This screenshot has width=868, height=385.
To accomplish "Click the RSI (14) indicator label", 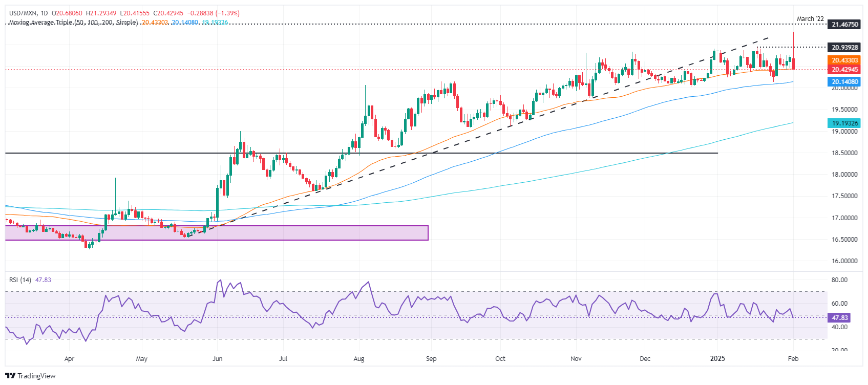I will (x=20, y=280).
